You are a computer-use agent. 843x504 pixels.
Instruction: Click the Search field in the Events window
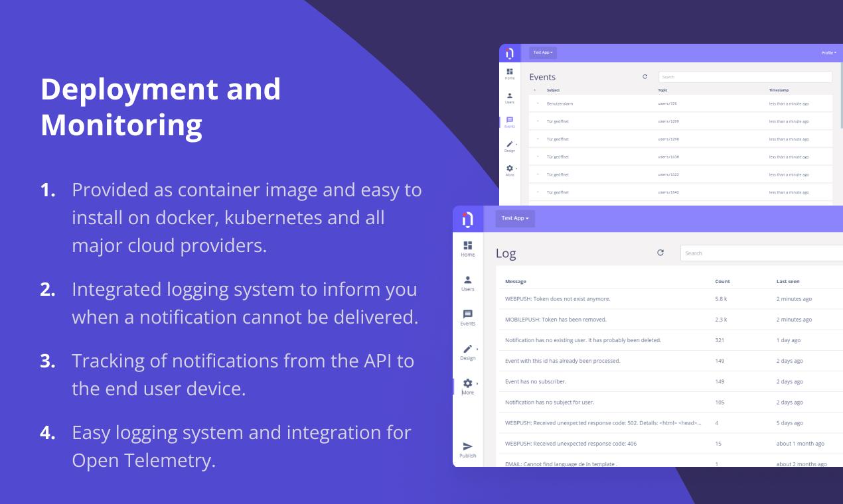(745, 76)
